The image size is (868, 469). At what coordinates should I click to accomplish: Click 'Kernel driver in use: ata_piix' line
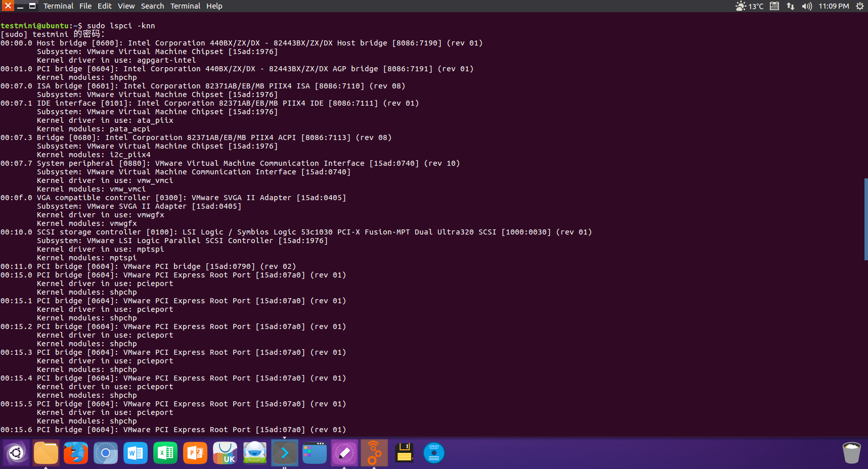[105, 120]
